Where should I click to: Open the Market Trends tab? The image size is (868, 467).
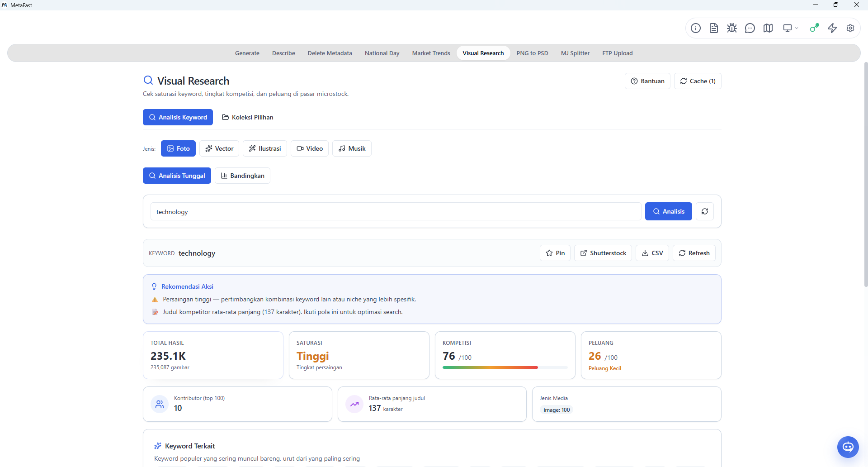coord(431,53)
